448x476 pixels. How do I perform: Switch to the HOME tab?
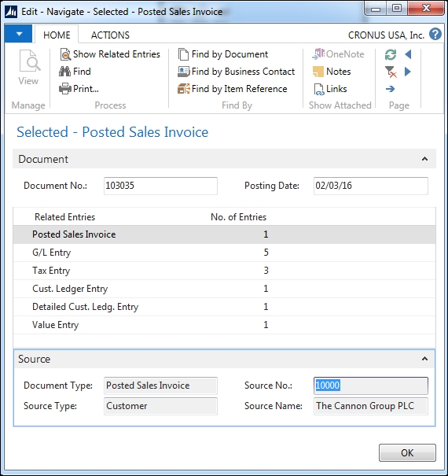pos(57,35)
